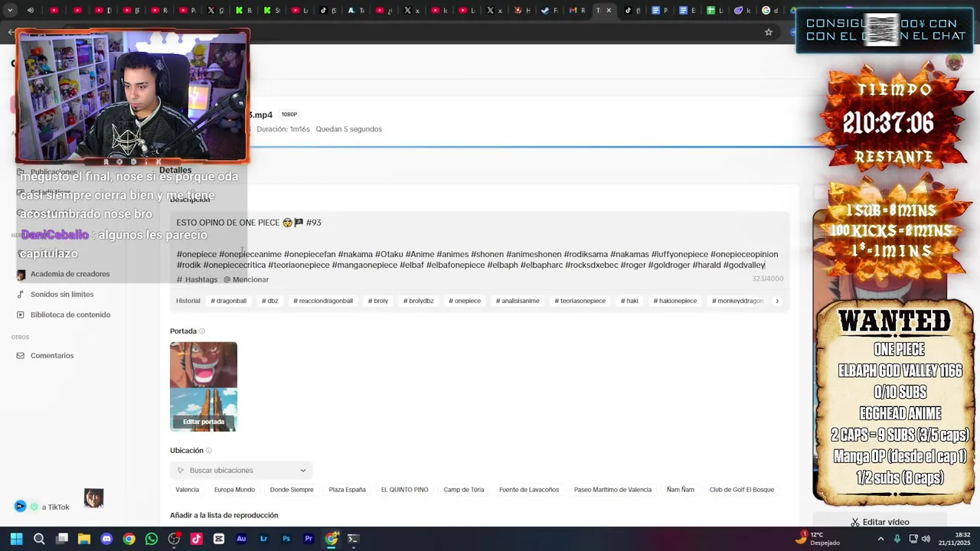Open Sonidos sin límites in sidebar
Screen dimensions: 980x551
tap(62, 295)
